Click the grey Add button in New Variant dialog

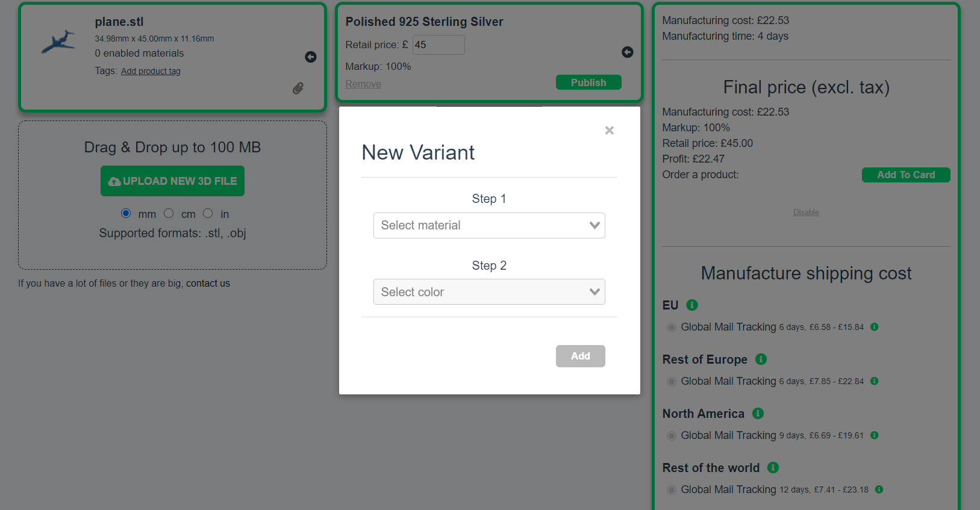tap(581, 356)
